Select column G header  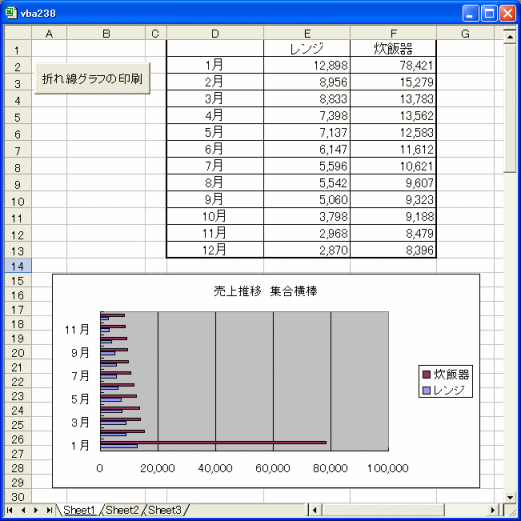[x=465, y=34]
